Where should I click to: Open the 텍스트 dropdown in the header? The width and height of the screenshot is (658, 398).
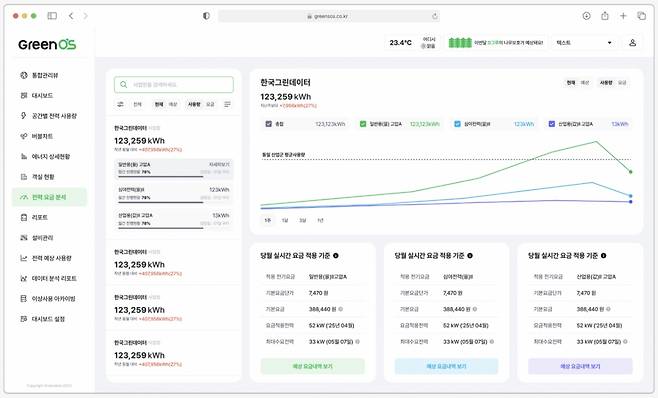583,43
